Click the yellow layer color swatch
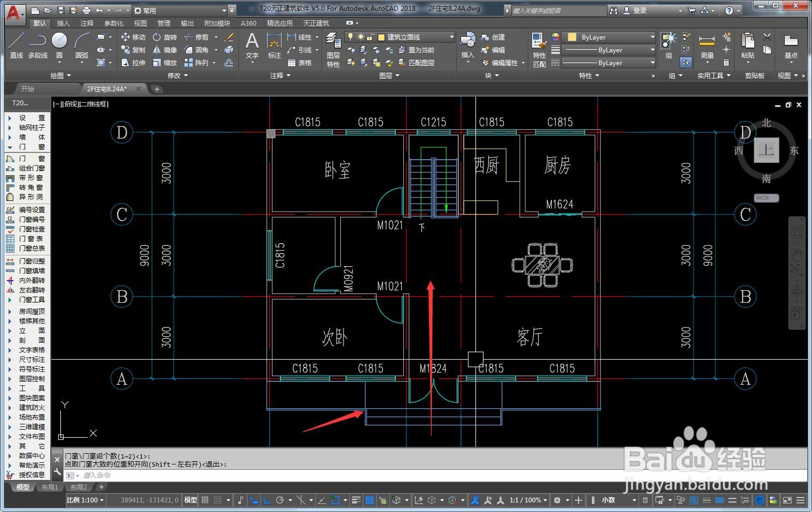812x512 pixels. tap(381, 37)
